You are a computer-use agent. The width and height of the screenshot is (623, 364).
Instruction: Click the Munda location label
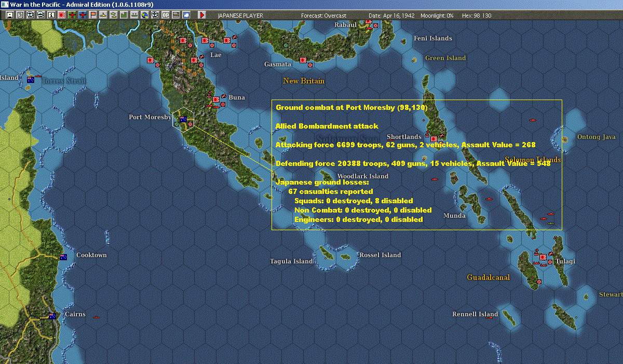[x=454, y=216]
